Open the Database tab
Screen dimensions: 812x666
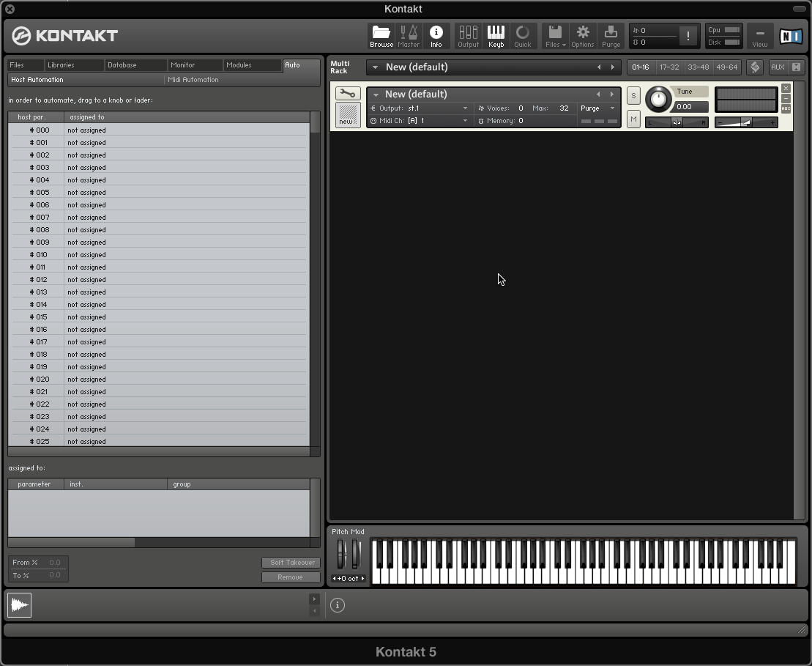point(135,65)
